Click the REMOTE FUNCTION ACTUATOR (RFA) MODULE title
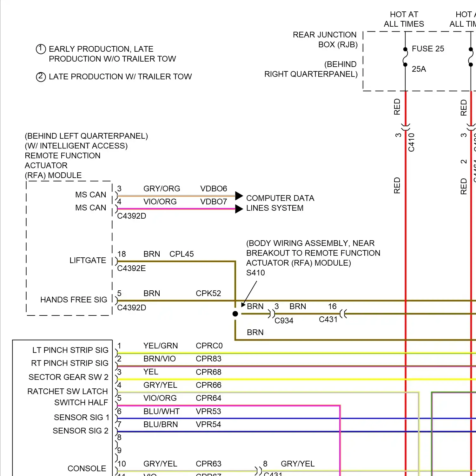The image size is (476, 476). point(63,165)
